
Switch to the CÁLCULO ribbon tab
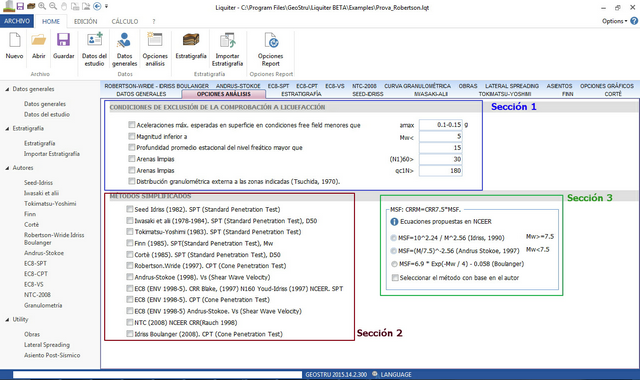[125, 21]
